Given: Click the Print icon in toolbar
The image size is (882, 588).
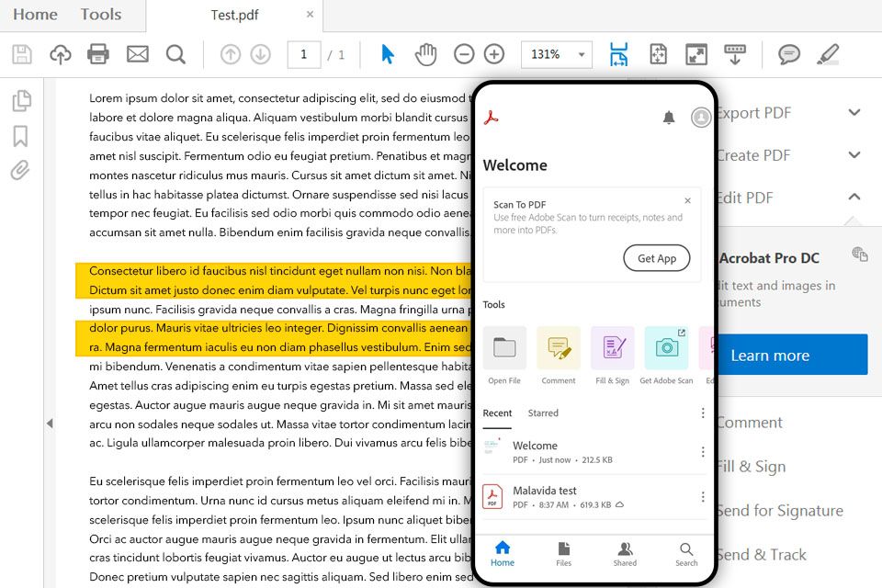Looking at the screenshot, I should [x=98, y=54].
